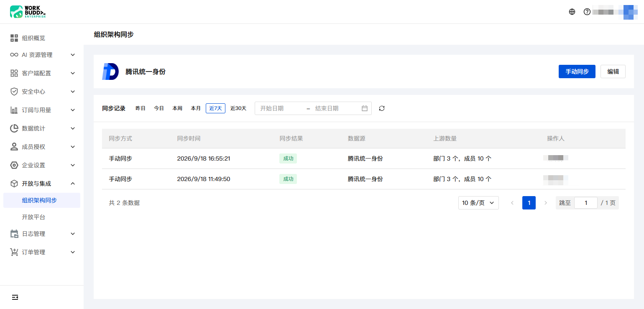Click the 数据源 column header

[357, 138]
